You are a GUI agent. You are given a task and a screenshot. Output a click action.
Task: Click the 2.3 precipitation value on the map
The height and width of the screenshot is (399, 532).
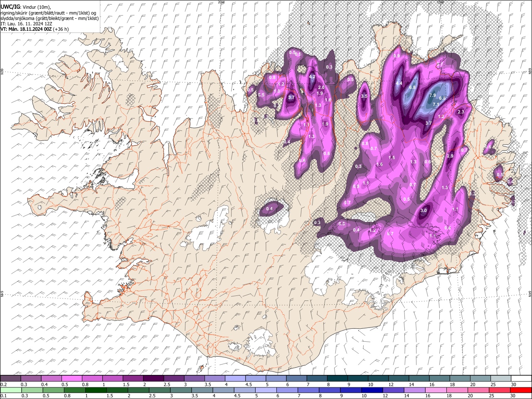click(461, 112)
